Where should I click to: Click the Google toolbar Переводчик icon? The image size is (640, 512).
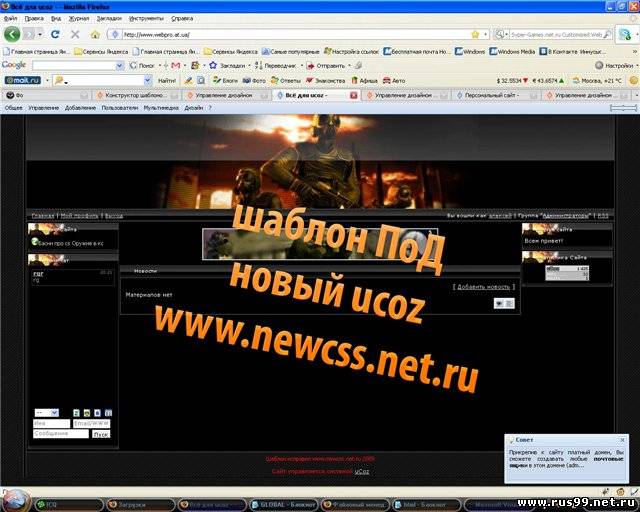[x=258, y=65]
